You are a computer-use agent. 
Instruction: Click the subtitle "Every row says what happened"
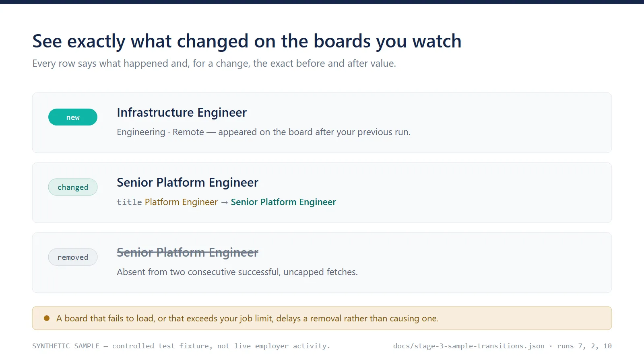pos(214,64)
